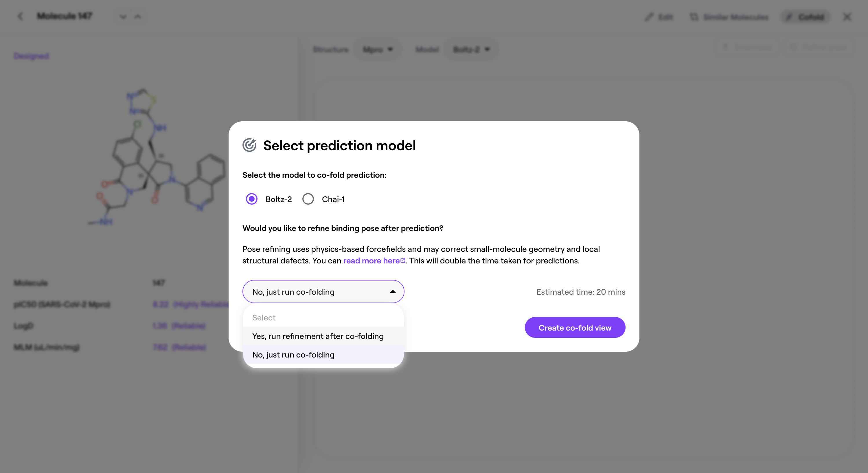The height and width of the screenshot is (473, 868).
Task: Click the Download button
Action: point(747,47)
